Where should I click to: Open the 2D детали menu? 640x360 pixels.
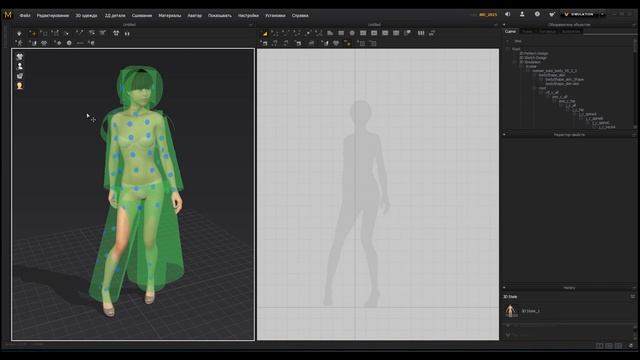click(115, 16)
